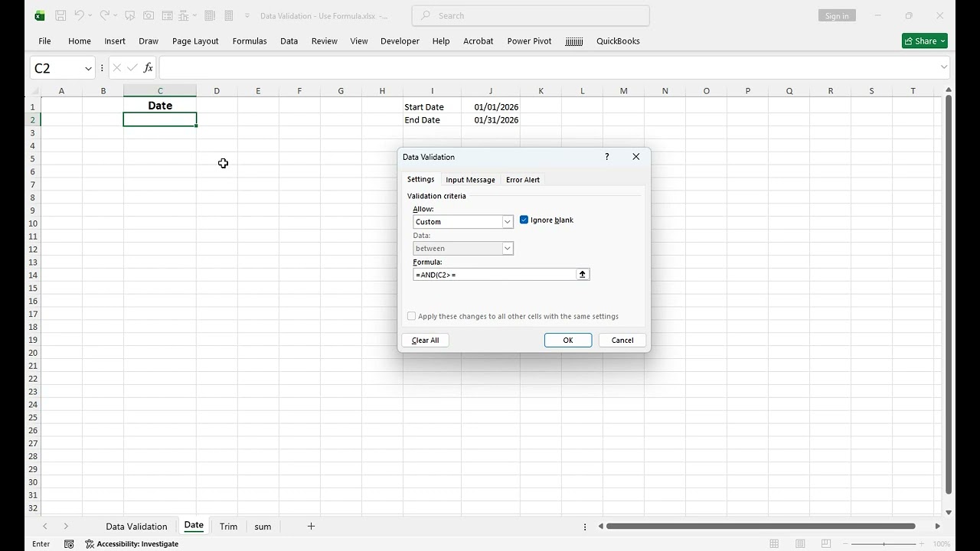Cancel the formula entry with the X icon

[x=116, y=68]
